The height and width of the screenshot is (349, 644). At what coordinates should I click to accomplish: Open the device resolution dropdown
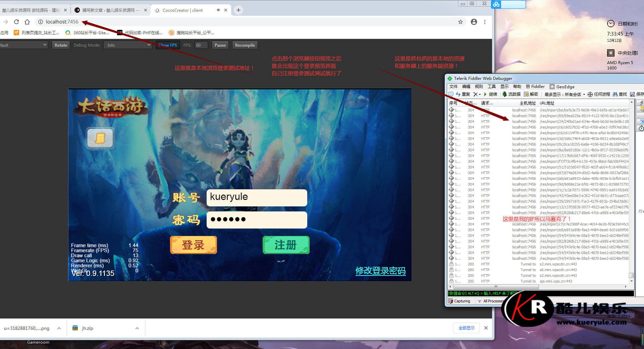click(23, 45)
